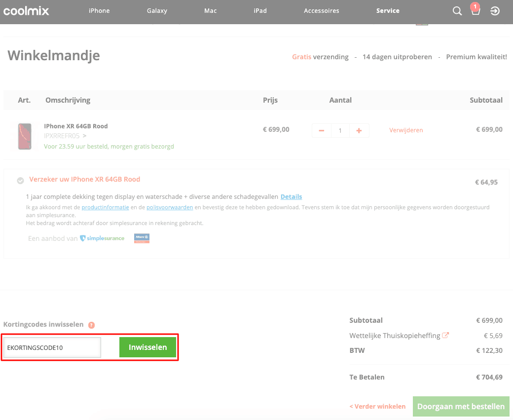
Task: Open the iPhone XR 64GB Rood title
Action: (76, 126)
